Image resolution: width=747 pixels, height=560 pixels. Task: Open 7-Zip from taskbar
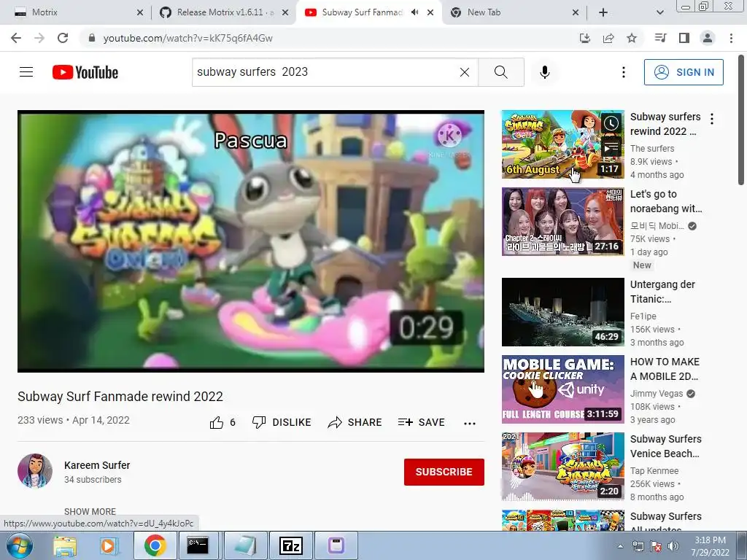(x=290, y=545)
